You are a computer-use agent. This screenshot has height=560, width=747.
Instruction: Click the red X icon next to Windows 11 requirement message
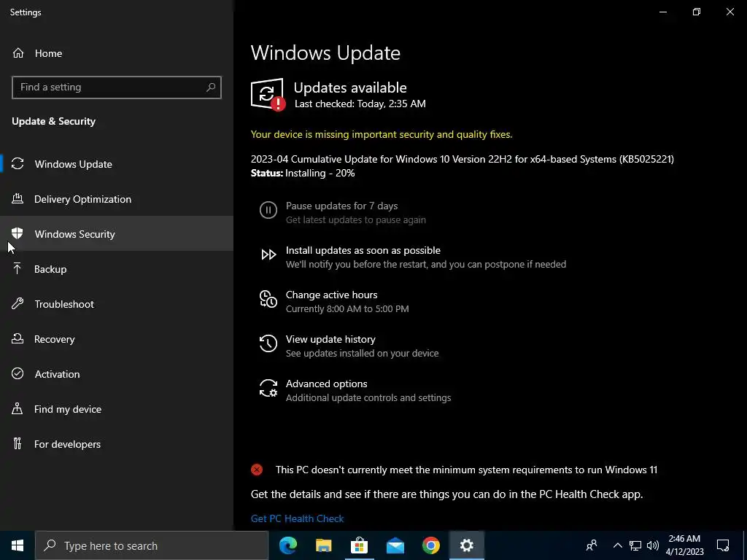click(x=257, y=470)
